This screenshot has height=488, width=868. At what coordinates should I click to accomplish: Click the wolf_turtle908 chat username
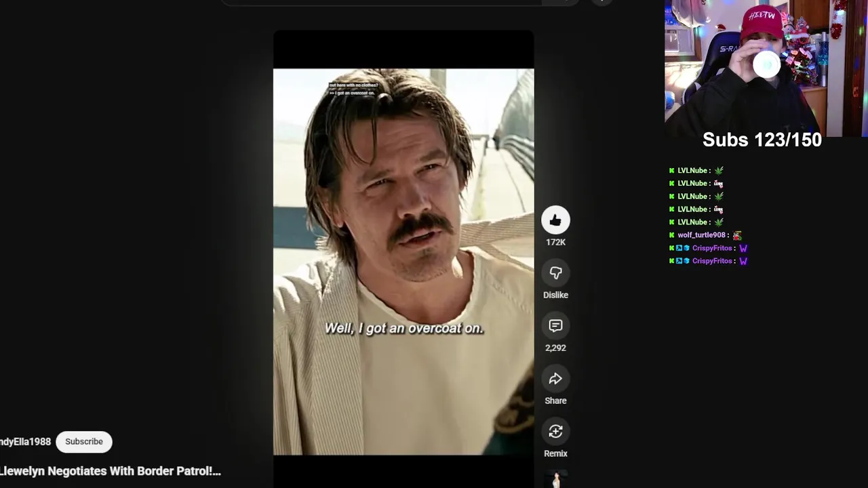coord(701,235)
